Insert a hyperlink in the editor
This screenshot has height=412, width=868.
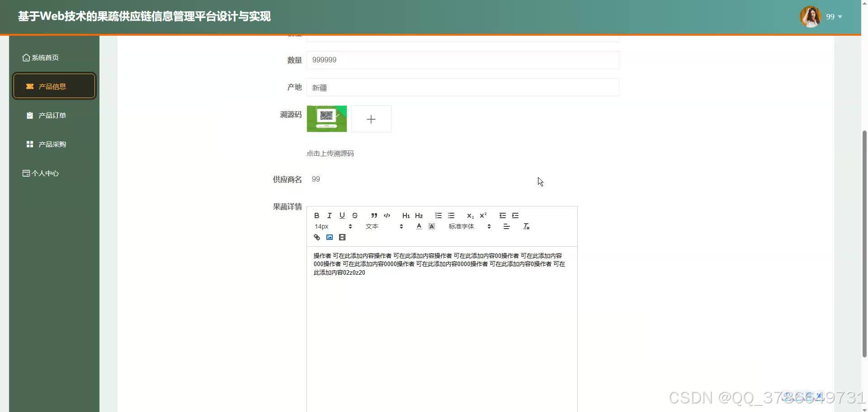[316, 237]
